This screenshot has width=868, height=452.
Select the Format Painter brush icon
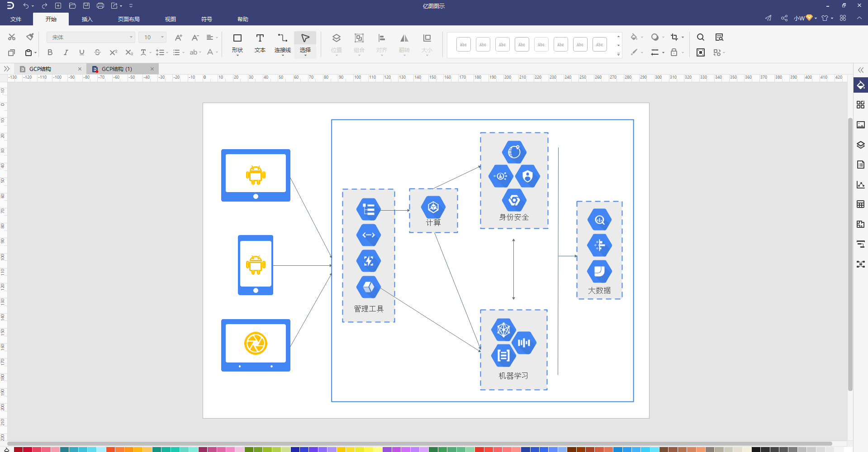pos(30,37)
